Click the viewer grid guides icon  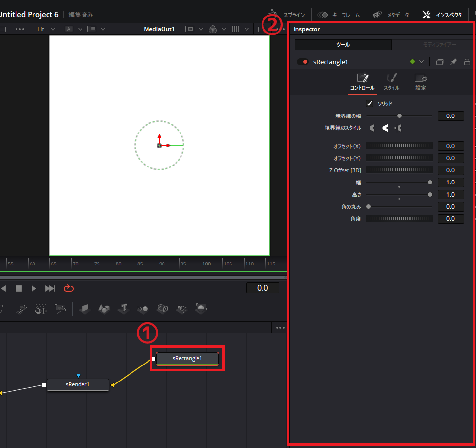coord(235,29)
